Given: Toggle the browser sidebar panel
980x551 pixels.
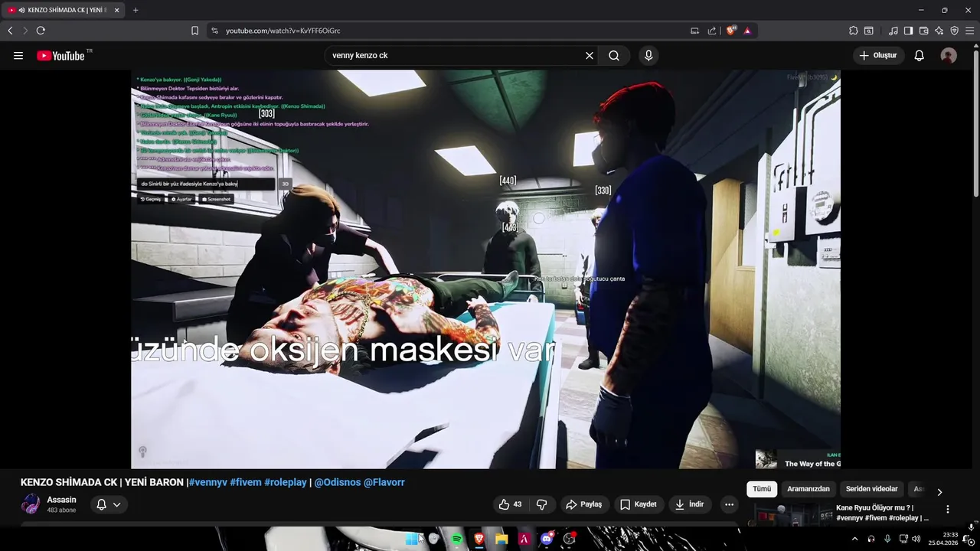Looking at the screenshot, I should click(x=908, y=31).
